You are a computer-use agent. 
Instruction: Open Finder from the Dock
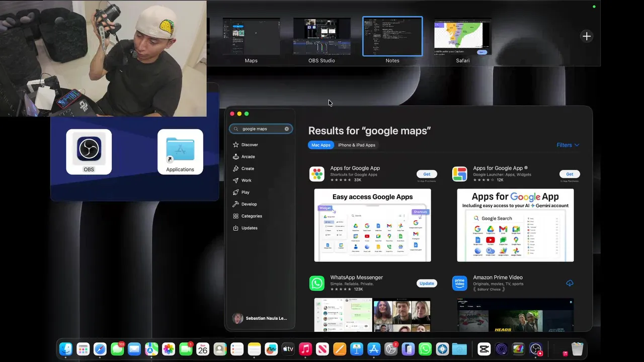[x=66, y=349]
